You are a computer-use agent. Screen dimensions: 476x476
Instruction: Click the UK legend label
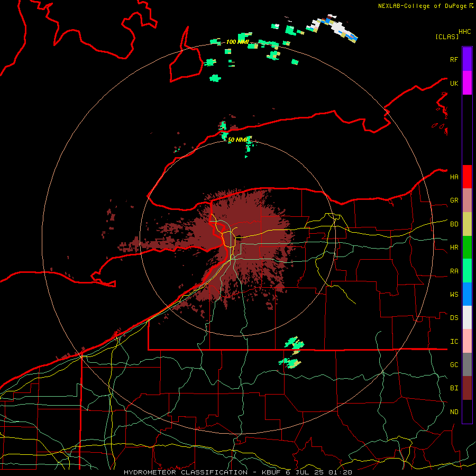(454, 83)
